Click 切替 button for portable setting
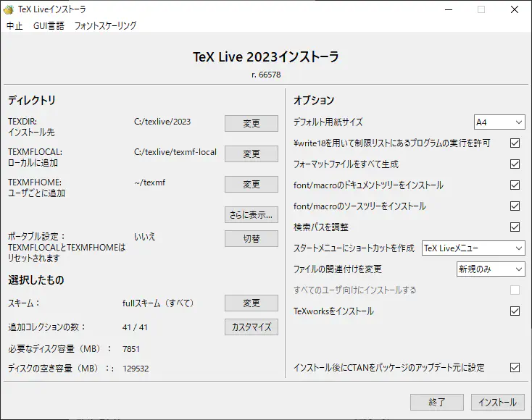This screenshot has height=420, width=532. point(251,239)
